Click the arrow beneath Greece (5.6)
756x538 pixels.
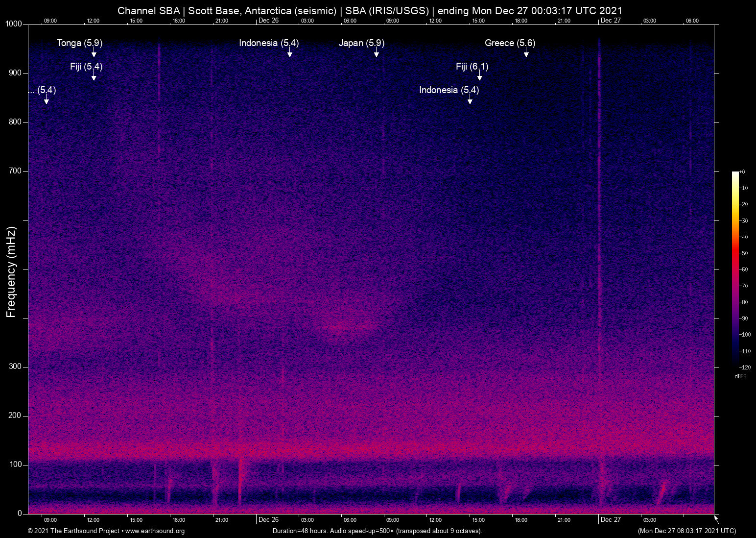526,53
